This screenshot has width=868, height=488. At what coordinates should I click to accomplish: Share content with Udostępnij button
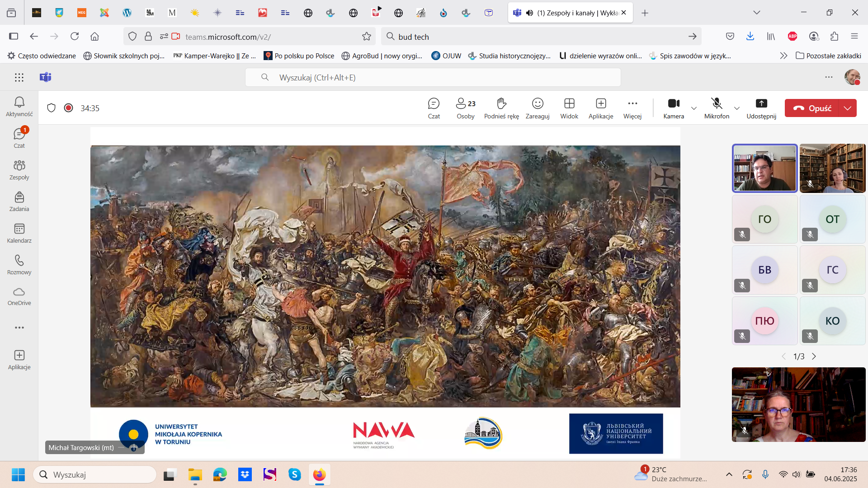[761, 108]
